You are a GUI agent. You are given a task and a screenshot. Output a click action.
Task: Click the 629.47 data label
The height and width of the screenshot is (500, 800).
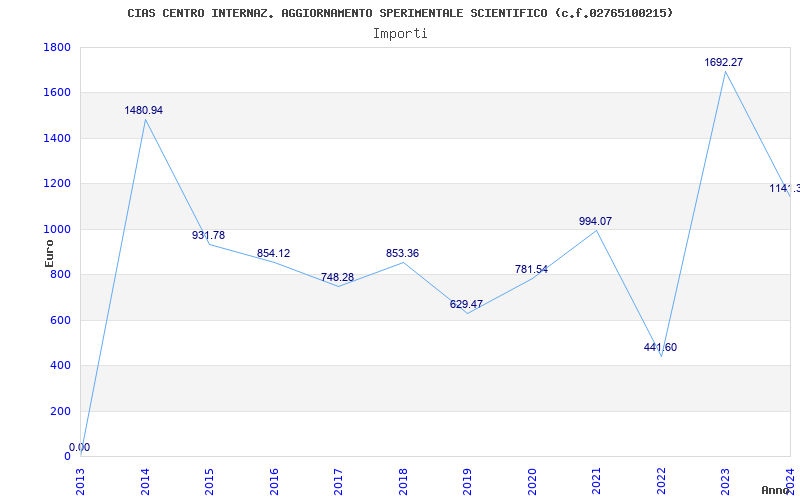click(466, 304)
